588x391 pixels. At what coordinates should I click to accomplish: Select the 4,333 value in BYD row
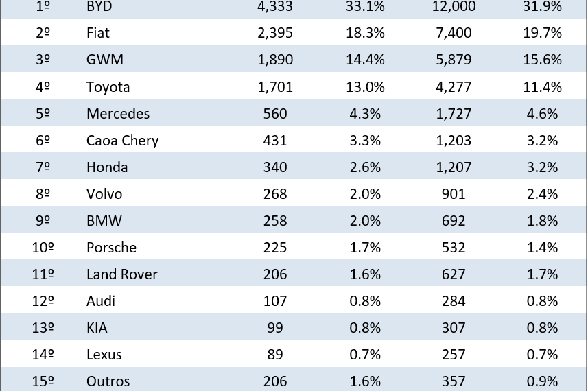[x=275, y=6]
